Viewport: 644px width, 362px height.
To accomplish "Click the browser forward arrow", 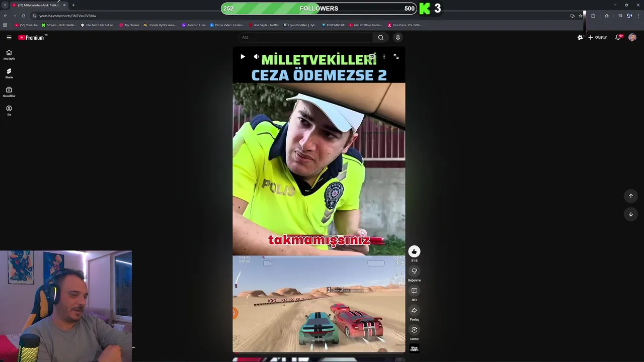I will 14,16.
